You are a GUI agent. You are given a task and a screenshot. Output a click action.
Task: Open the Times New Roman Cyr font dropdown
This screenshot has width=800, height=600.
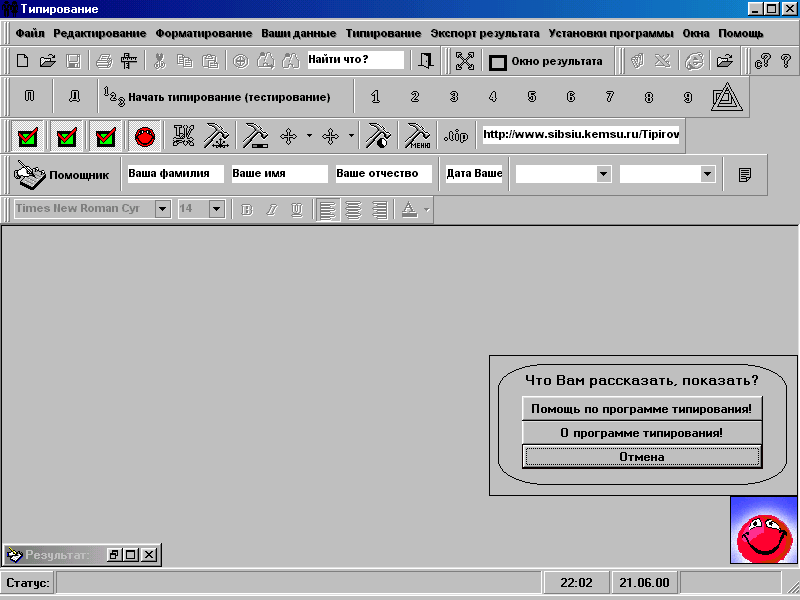tap(163, 209)
